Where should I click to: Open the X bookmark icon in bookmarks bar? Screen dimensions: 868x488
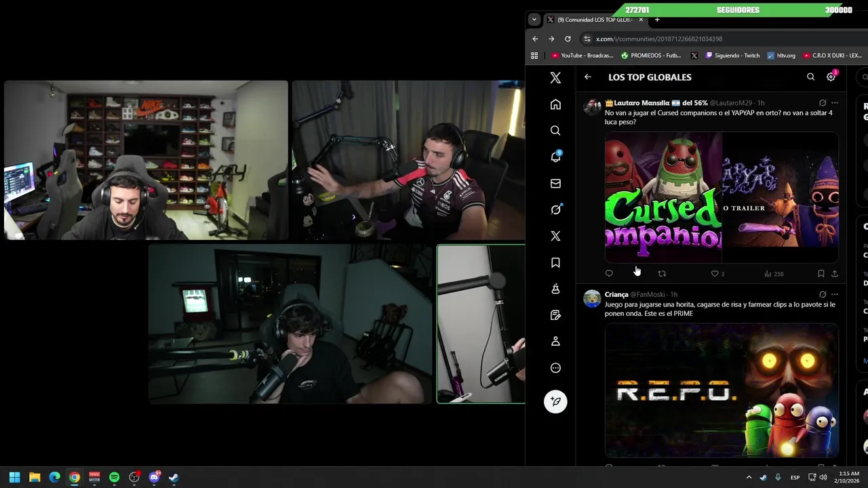[694, 56]
